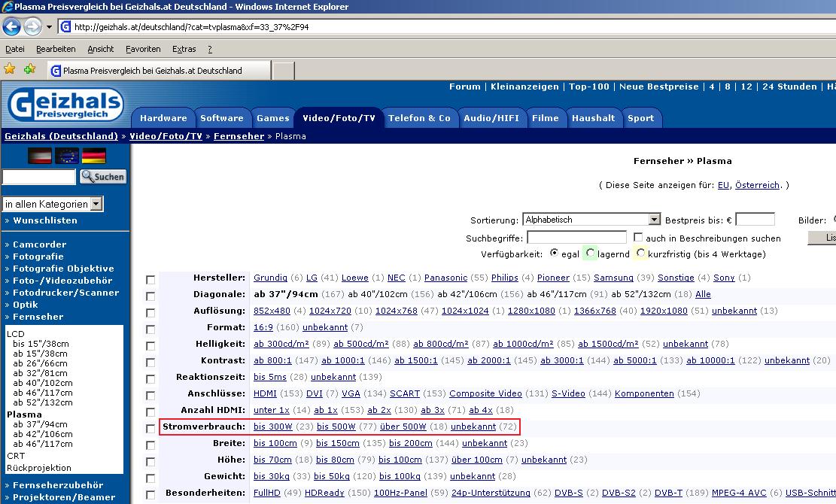836x504 pixels.
Task: Click the Add to Favorites icon
Action: point(29,68)
